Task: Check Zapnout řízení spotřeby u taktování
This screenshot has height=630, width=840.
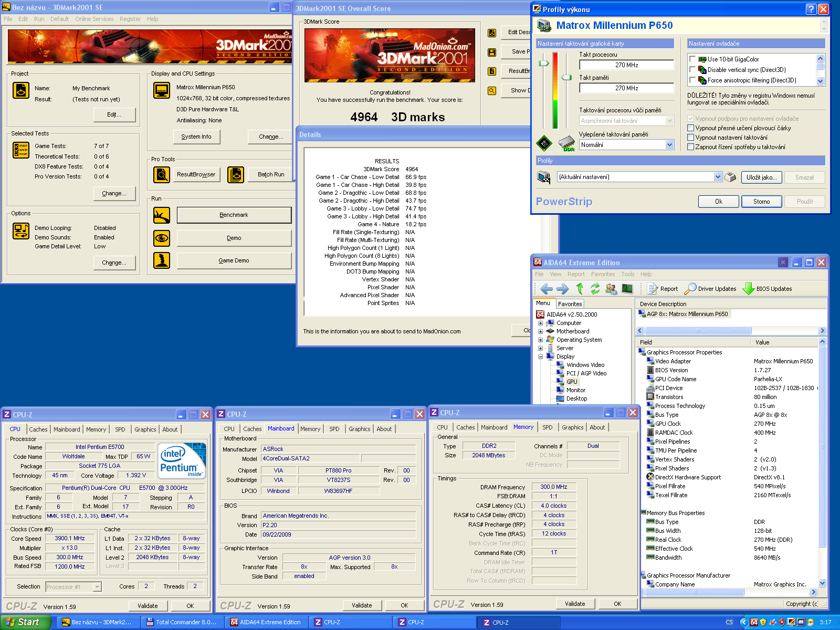Action: (x=691, y=147)
